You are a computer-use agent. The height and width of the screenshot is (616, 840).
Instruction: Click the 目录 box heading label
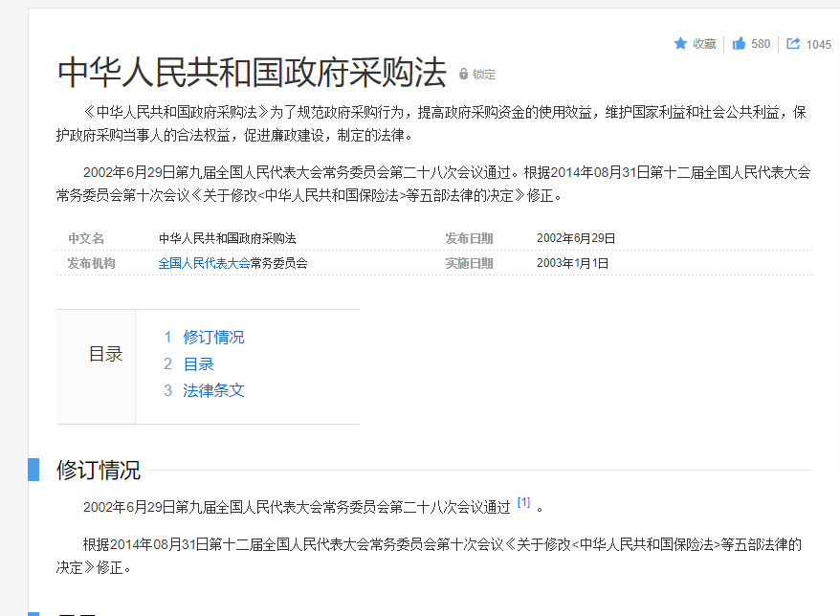tap(105, 354)
